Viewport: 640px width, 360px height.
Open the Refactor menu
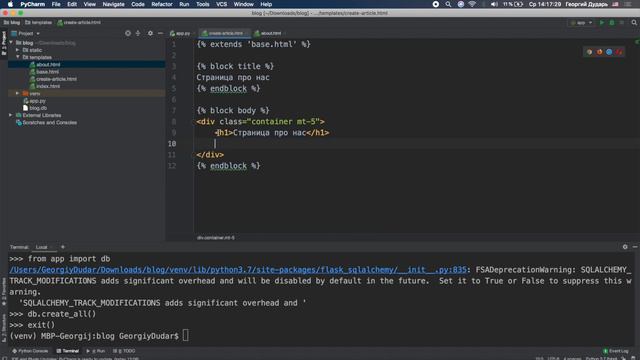coord(162,4)
